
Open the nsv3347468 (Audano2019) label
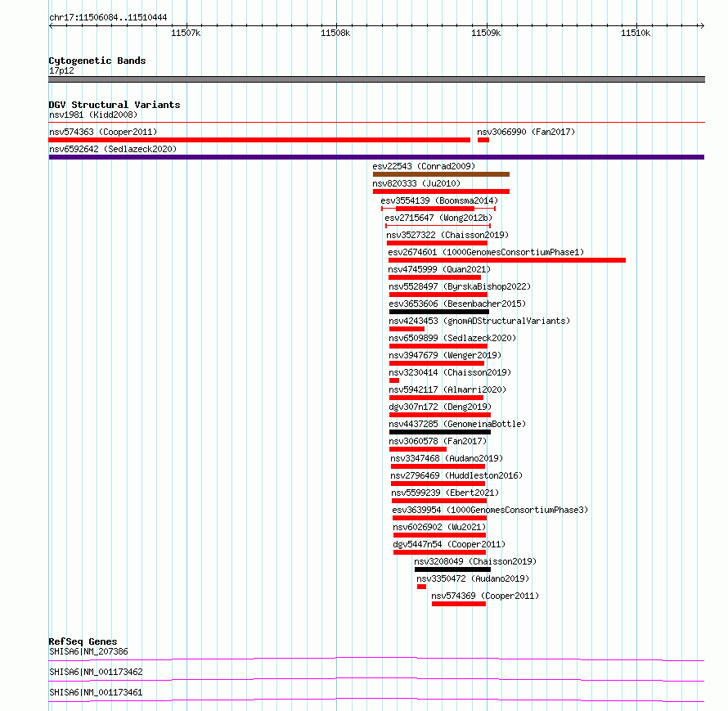pyautogui.click(x=447, y=458)
